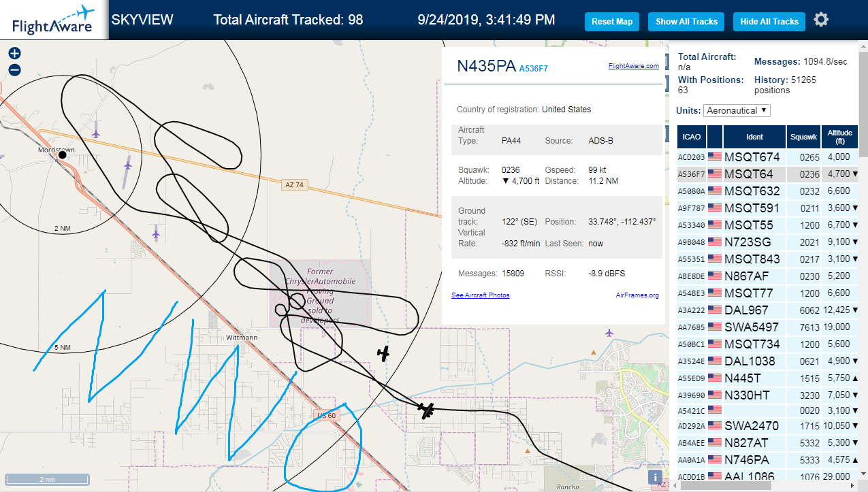The image size is (868, 492).
Task: Zoom in the map with plus button
Action: (x=14, y=53)
